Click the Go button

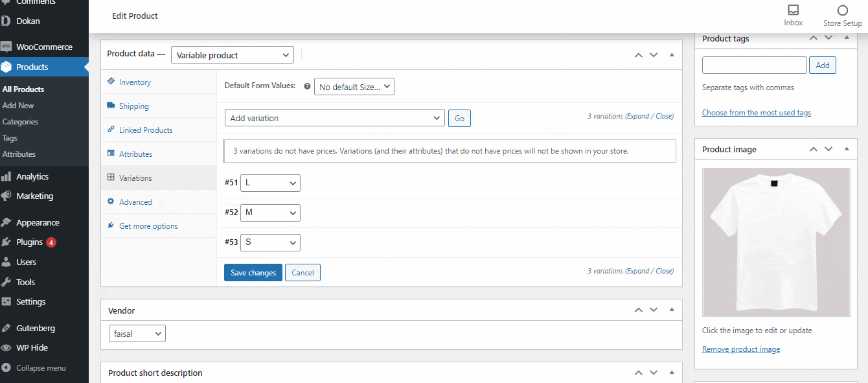[459, 119]
